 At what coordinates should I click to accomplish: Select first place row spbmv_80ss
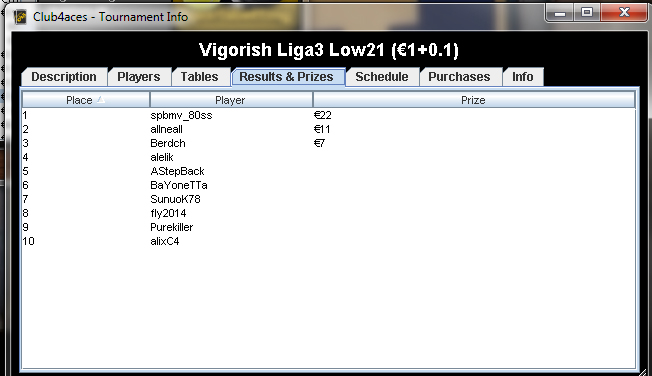(328, 115)
